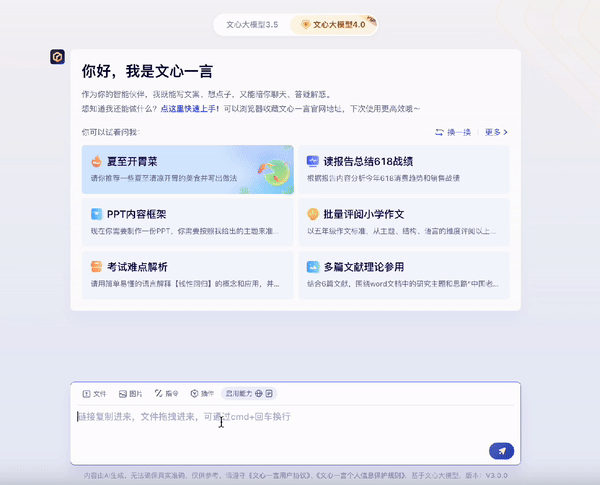
Task: Click description under 批量评阅小学作文
Action: [x=401, y=231]
